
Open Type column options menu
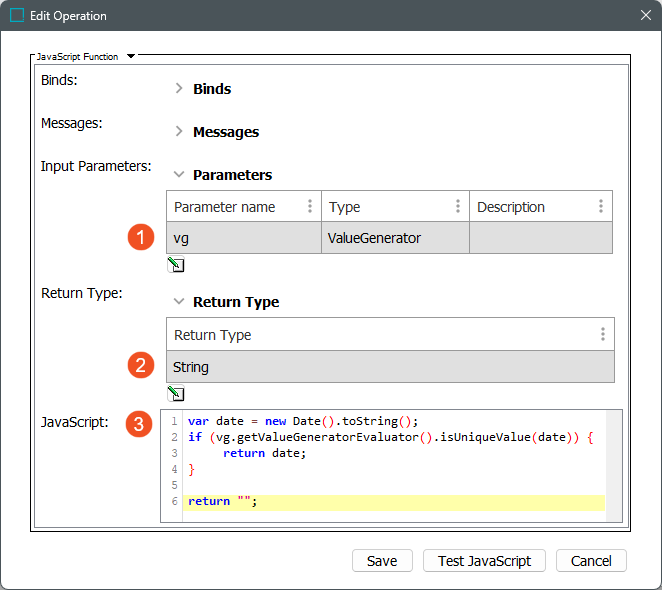pyautogui.click(x=457, y=207)
